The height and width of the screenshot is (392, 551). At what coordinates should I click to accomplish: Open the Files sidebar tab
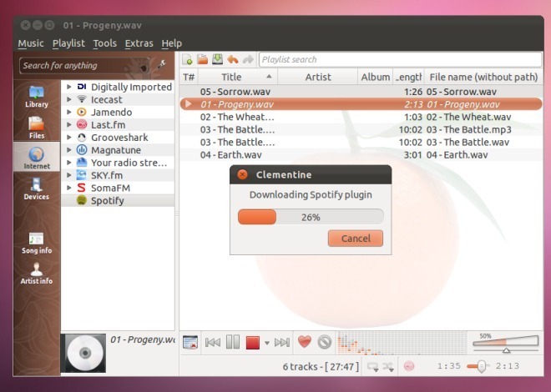(37, 127)
